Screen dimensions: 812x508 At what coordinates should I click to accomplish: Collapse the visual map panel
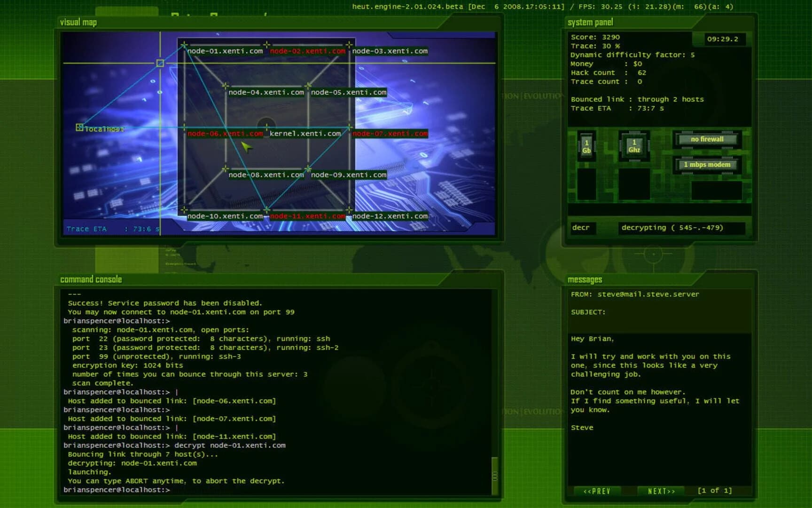(x=78, y=22)
